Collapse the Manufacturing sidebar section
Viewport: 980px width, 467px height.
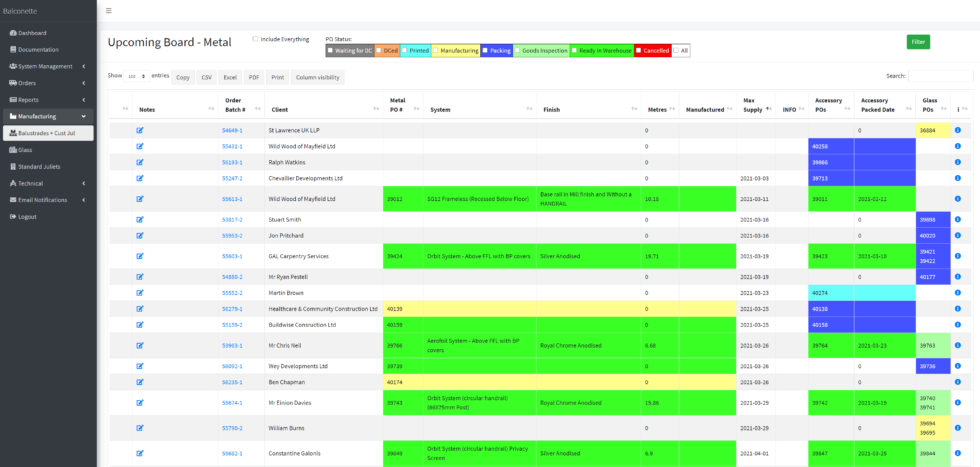(x=48, y=116)
